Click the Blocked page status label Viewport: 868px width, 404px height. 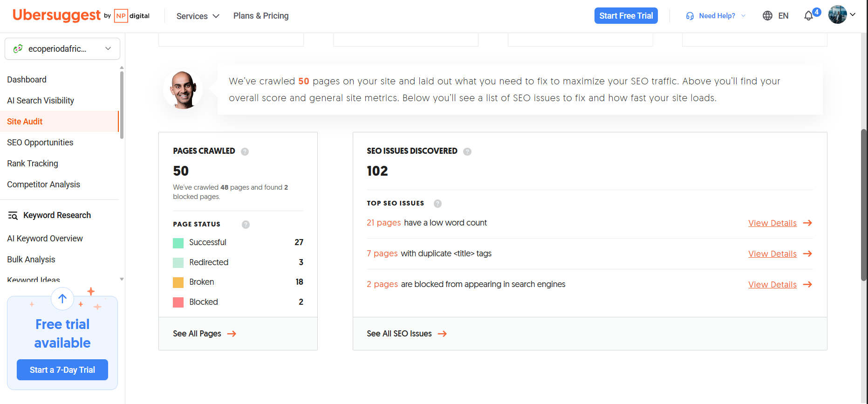(x=204, y=302)
